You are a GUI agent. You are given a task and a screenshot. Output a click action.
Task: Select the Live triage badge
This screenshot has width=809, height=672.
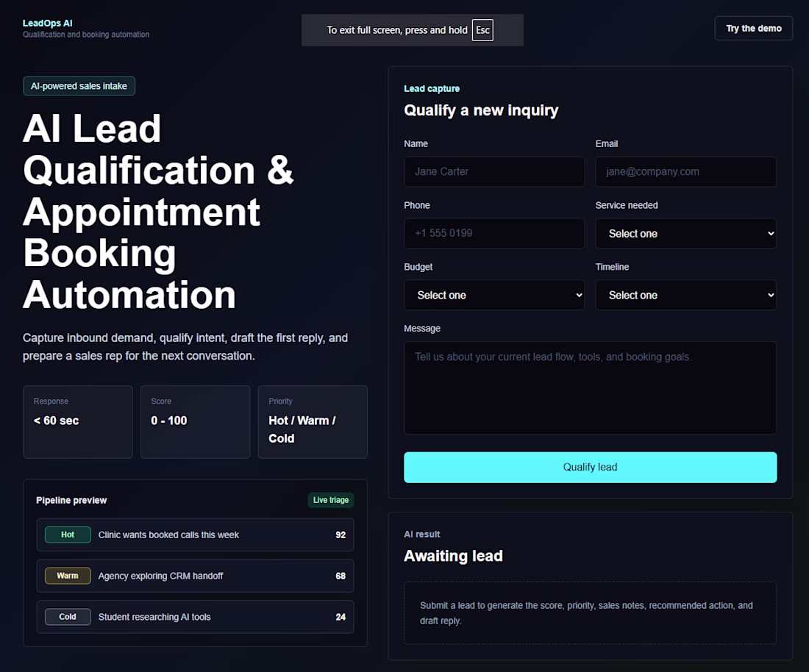click(331, 500)
